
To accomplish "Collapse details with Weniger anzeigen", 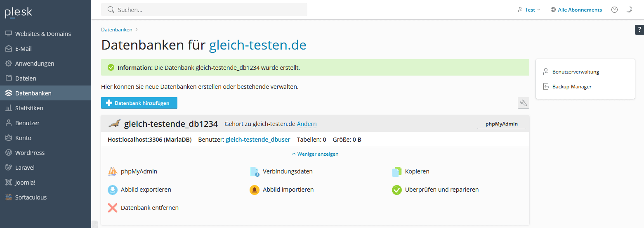I will [315, 154].
